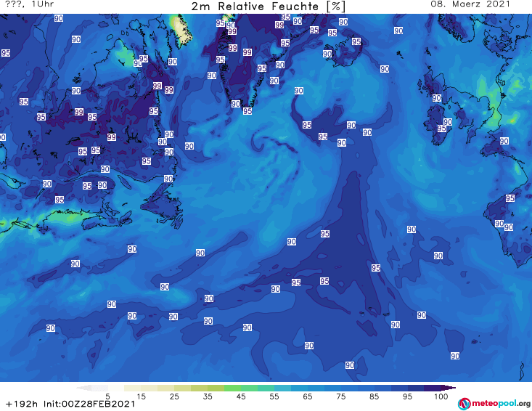Click the date "08. Maerz 2021"
Screen dimensions: 532x411
pyautogui.click(x=470, y=4)
